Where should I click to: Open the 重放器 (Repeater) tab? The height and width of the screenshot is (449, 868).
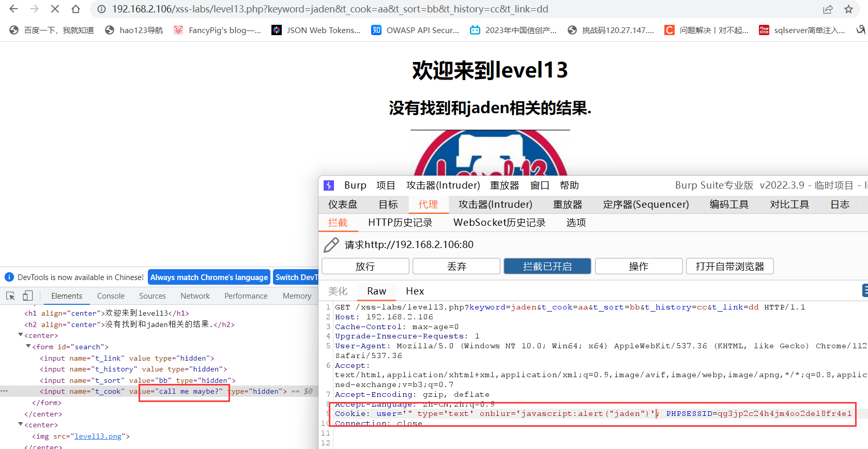pos(567,205)
